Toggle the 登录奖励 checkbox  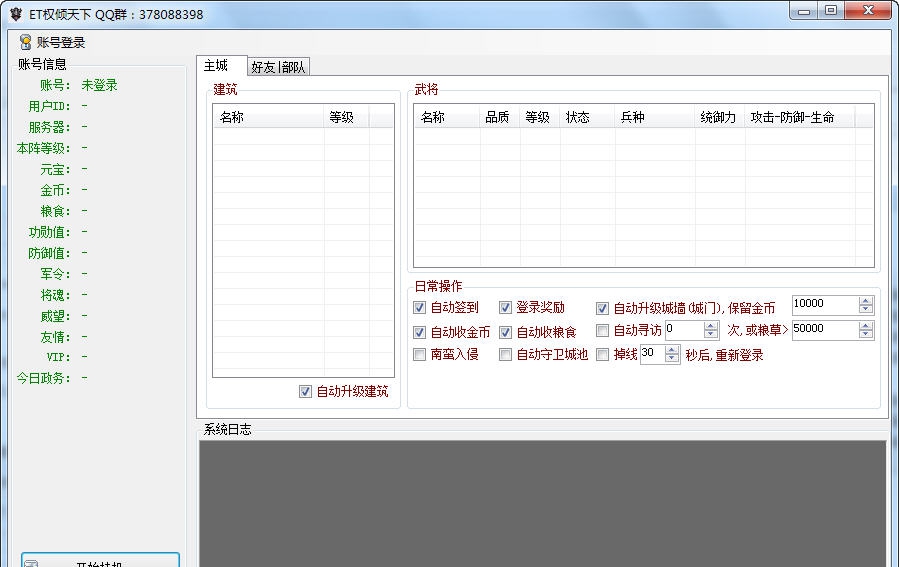(505, 308)
